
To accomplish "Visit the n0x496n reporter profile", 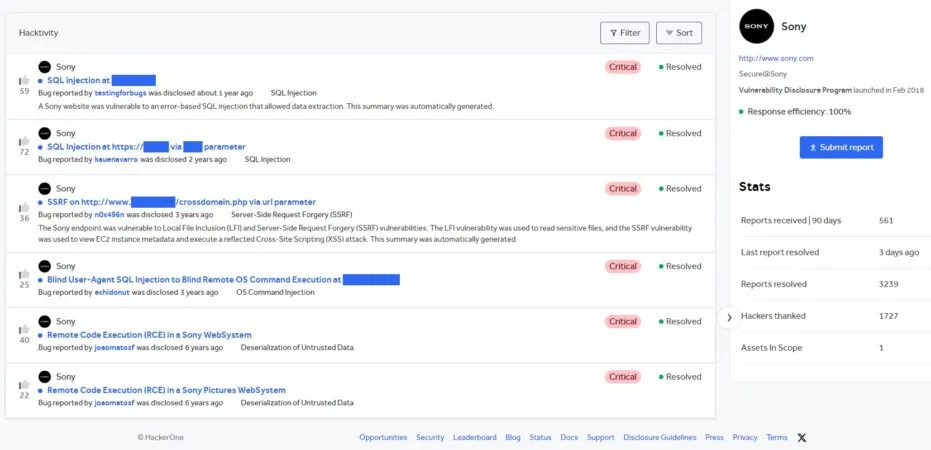I will click(109, 215).
